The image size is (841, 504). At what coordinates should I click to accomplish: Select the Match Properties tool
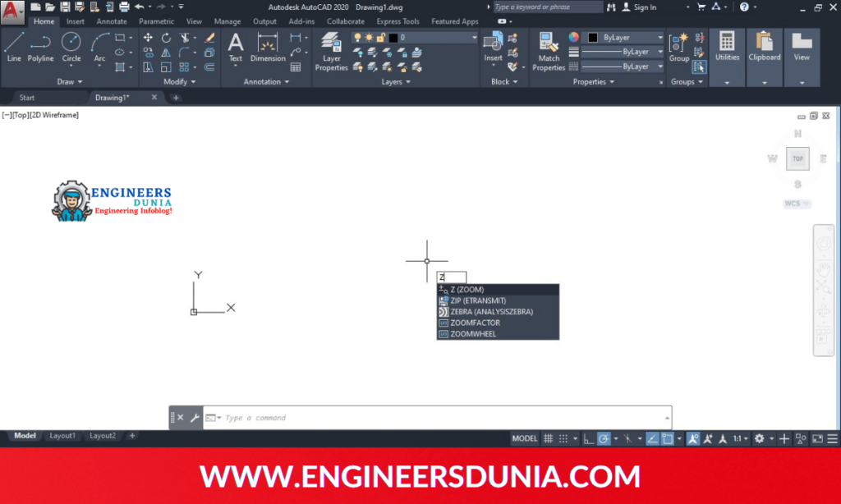[548, 49]
